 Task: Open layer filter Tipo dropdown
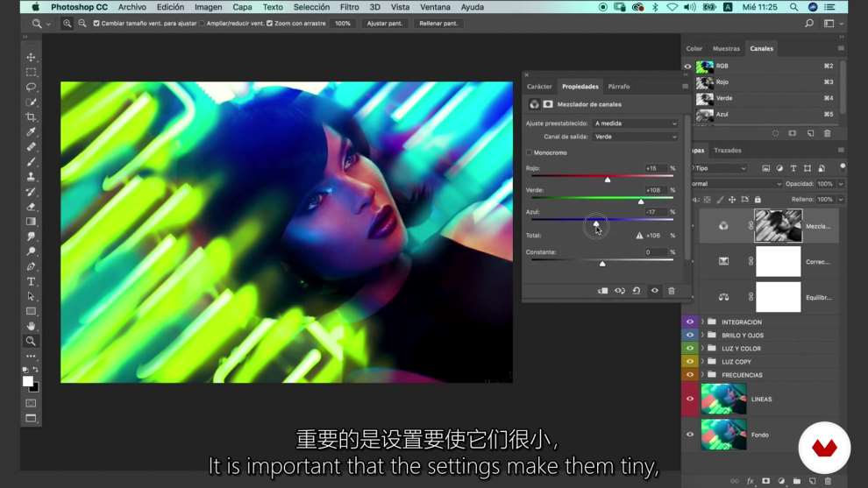720,168
